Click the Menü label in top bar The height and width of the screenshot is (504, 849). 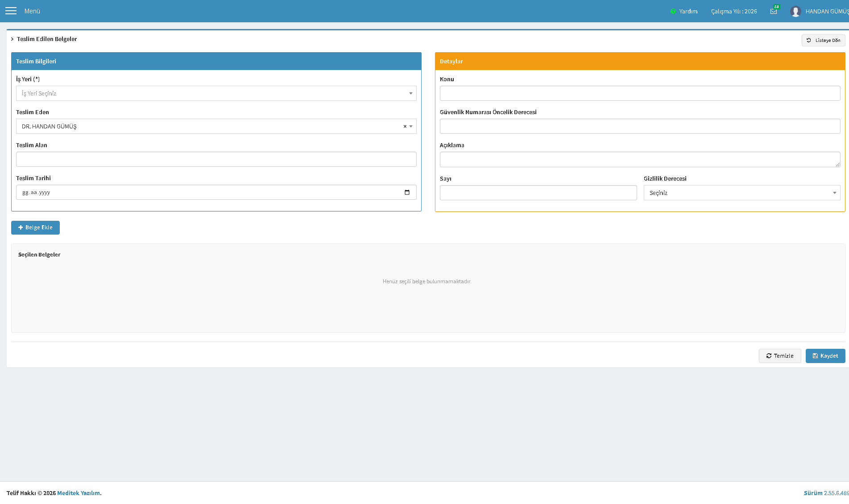32,11
